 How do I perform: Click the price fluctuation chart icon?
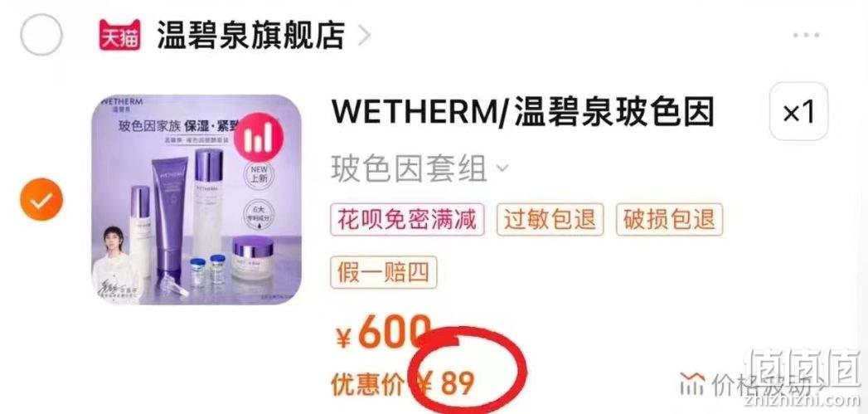[692, 383]
